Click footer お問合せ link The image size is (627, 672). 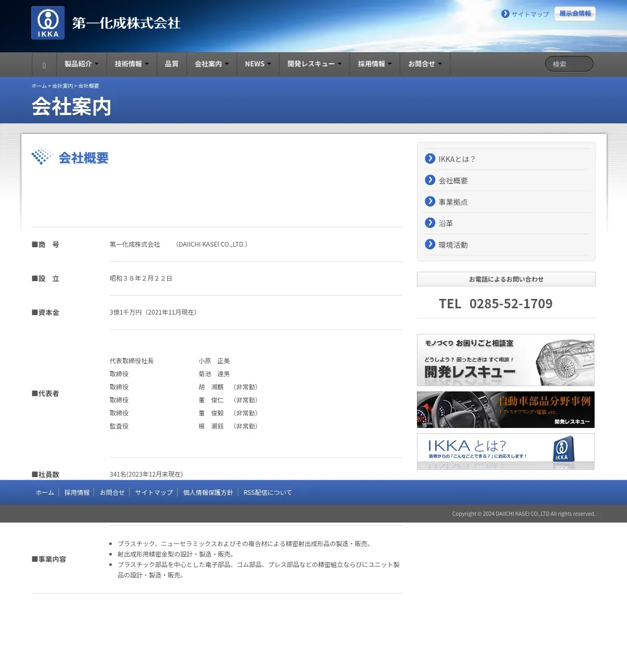tap(112, 492)
